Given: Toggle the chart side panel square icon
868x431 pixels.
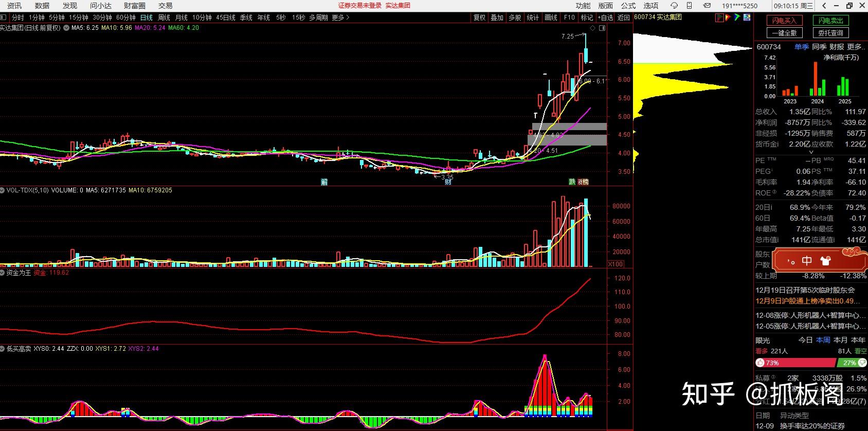Looking at the screenshot, I should (602, 28).
